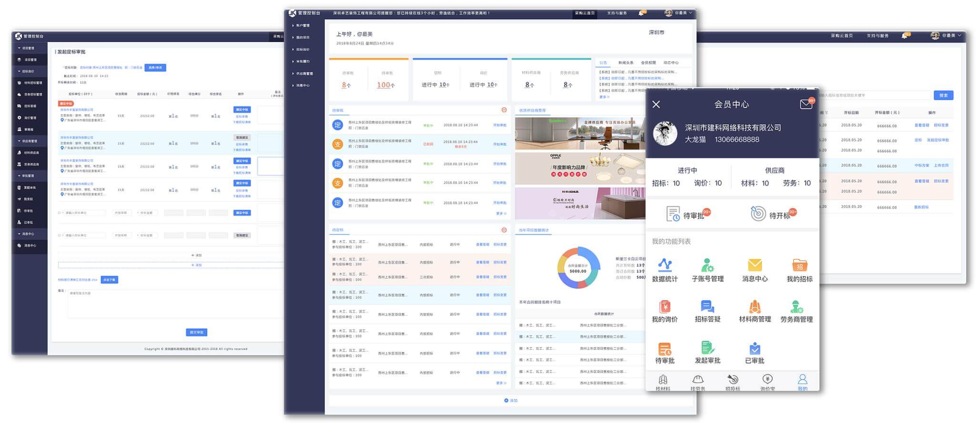Click the blue 提交审批 button
Image resolution: width=980 pixels, height=428 pixels.
(196, 332)
